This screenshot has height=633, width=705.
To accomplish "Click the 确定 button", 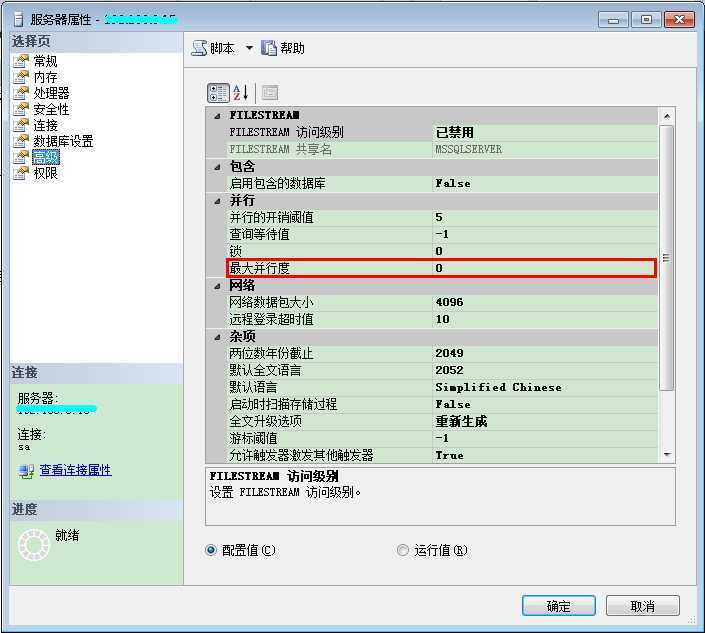I will tap(559, 606).
